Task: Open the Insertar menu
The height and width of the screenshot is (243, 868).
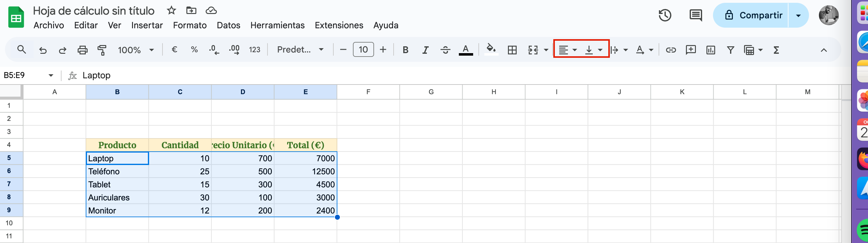Action: tap(147, 25)
